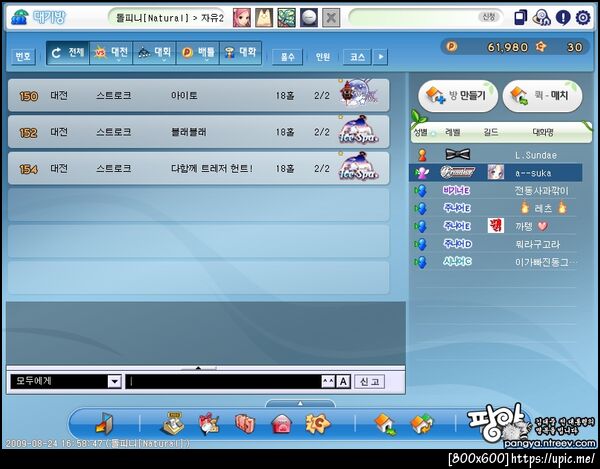600x469 pixels.
Task: Click Ice Spa thumbnail in room 152
Action: pos(358,130)
